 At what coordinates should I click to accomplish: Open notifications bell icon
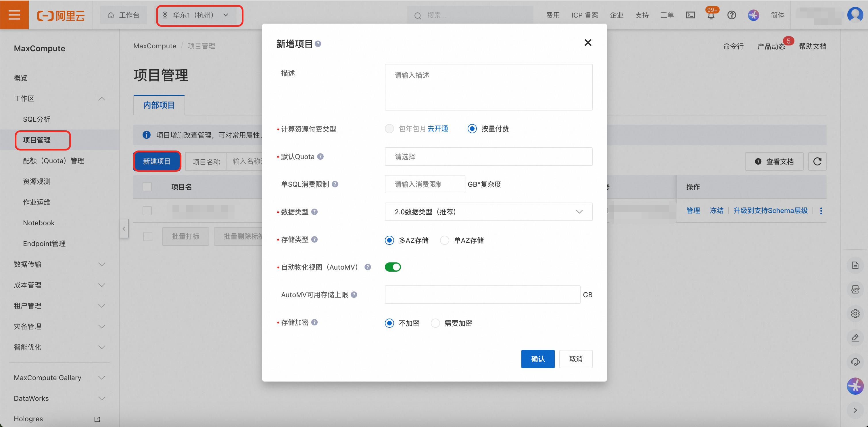[711, 16]
